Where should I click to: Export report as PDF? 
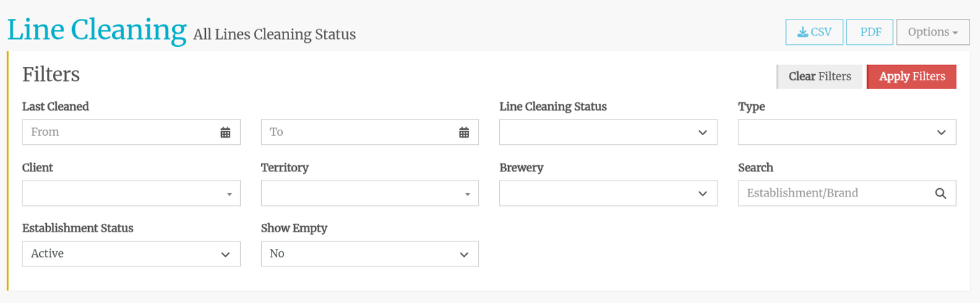tap(870, 32)
